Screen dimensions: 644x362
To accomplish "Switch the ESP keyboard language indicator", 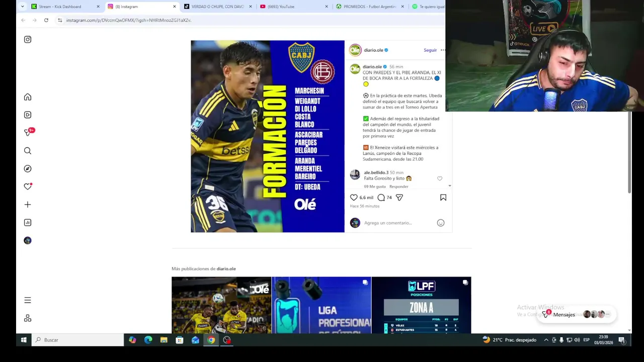I will tap(586, 340).
